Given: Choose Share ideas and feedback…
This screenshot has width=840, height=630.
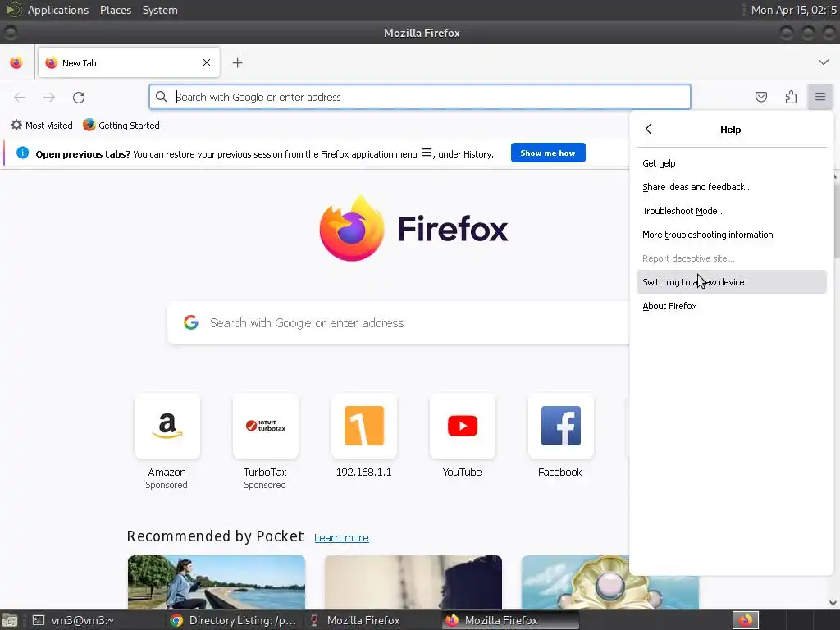Looking at the screenshot, I should click(x=731, y=187).
